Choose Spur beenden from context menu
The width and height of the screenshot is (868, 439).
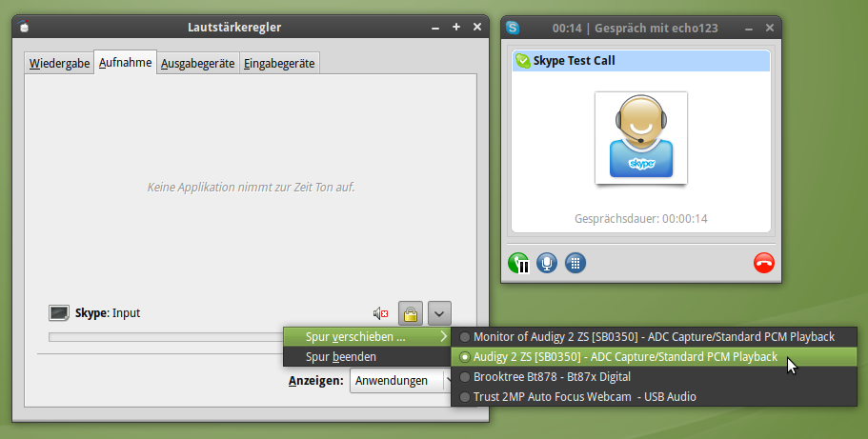[x=340, y=357]
